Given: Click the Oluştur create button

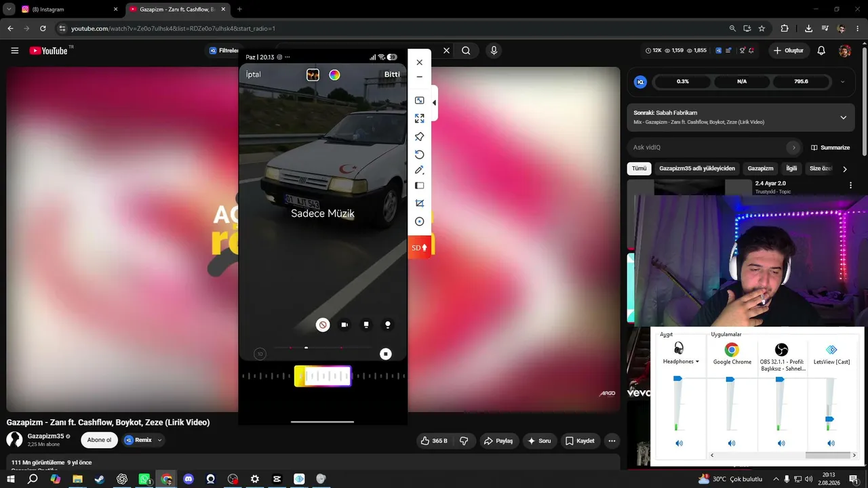Looking at the screenshot, I should (789, 51).
